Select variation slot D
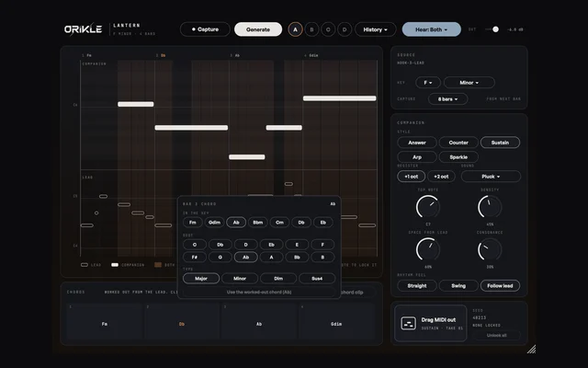Image resolution: width=588 pixels, height=368 pixels. [345, 29]
